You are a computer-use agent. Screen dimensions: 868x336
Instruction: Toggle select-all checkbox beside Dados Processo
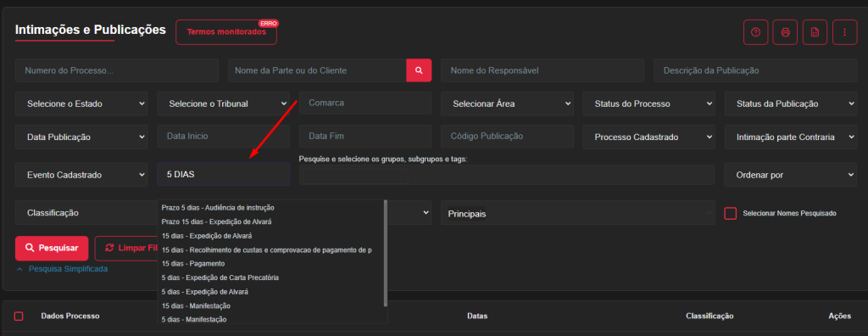[x=19, y=316]
